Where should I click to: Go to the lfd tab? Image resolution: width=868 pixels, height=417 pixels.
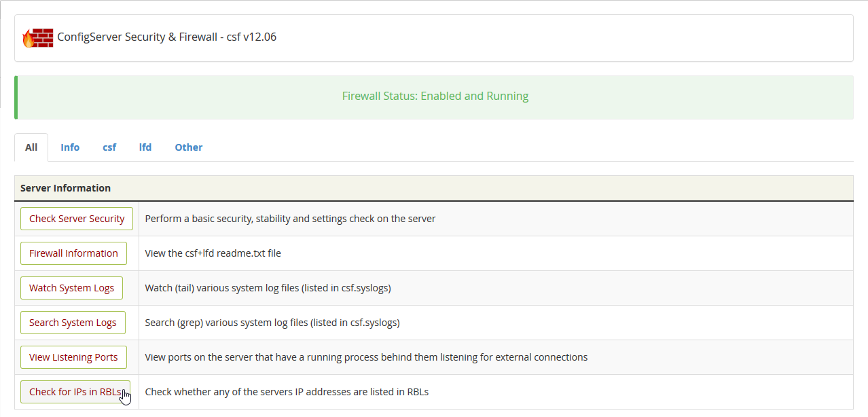(145, 147)
